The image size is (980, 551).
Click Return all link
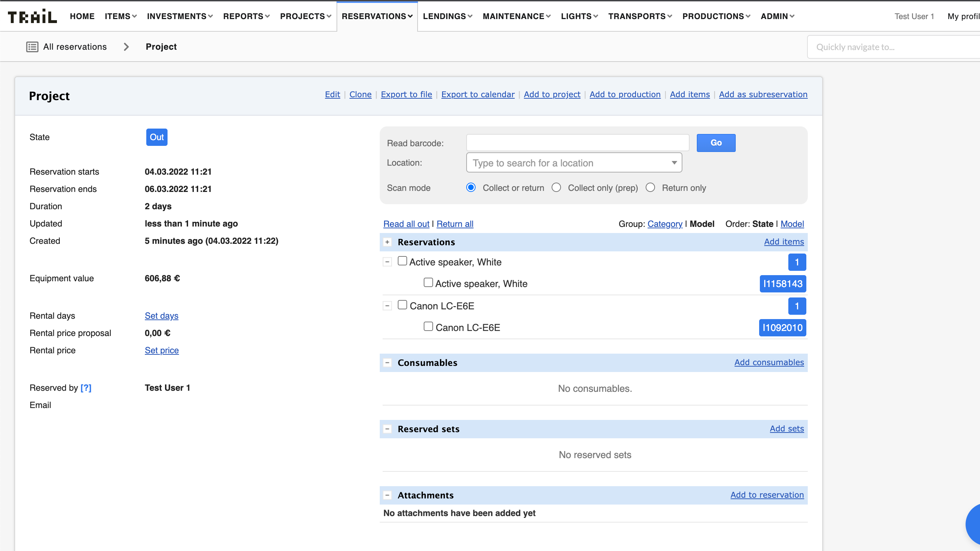tap(455, 224)
